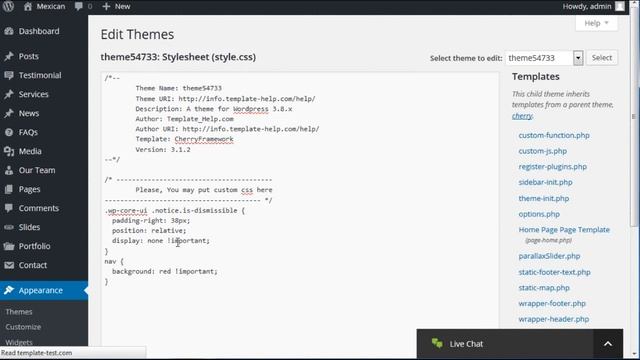The height and width of the screenshot is (360, 640).
Task: Click the plus New icon in admin bar
Action: pos(106,6)
